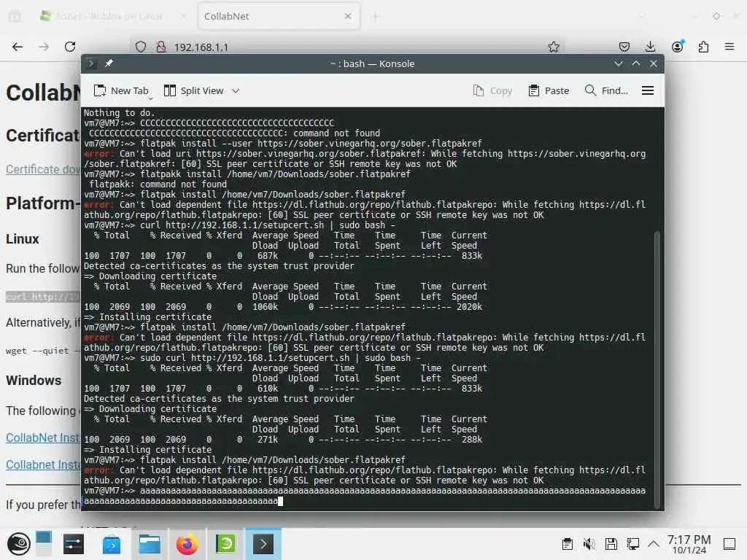Click the terminal input line of a characters

[x=365, y=496]
